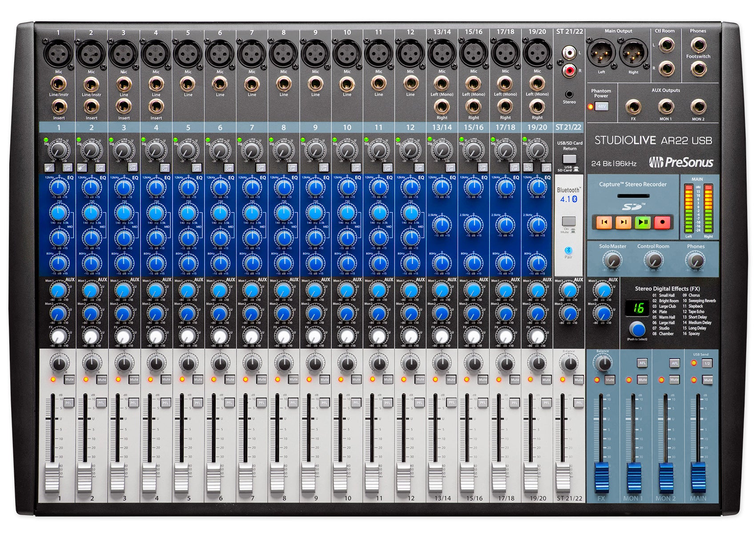This screenshot has height=536, width=756.
Task: Grab the FX blue fader
Action: click(x=601, y=477)
